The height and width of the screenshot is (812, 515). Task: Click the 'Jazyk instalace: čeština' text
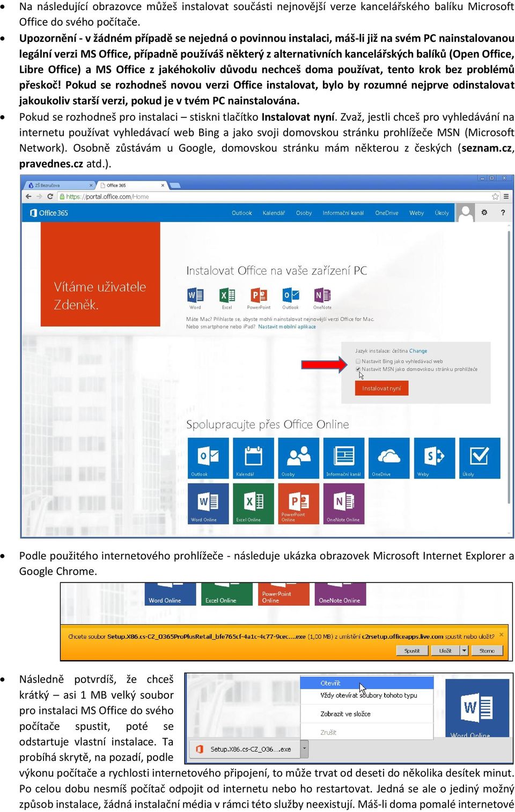click(x=381, y=351)
